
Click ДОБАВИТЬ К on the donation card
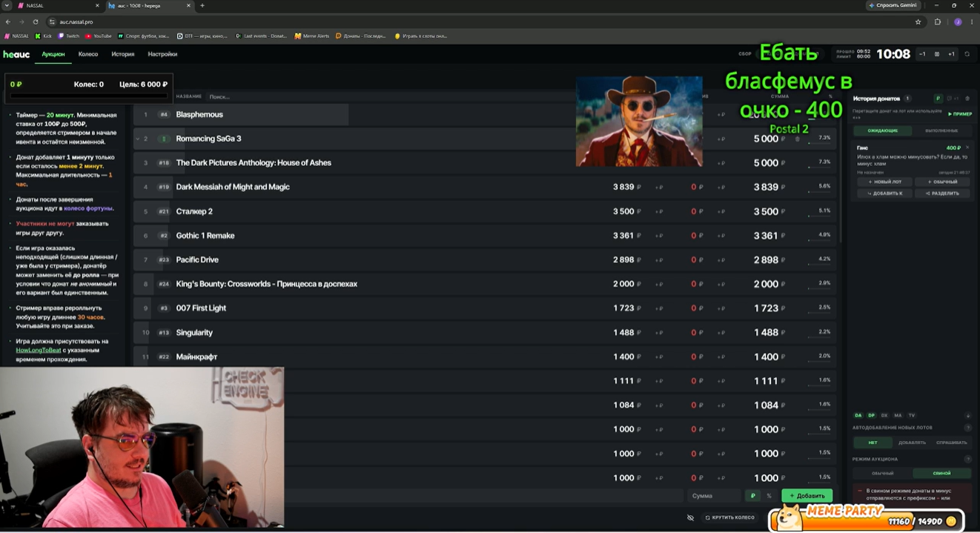tap(884, 193)
